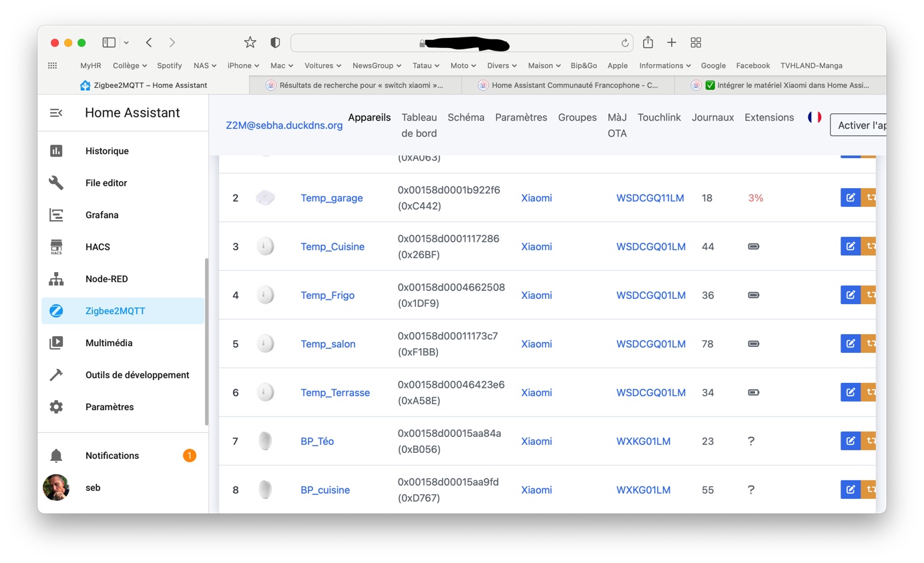Open the Historique sidebar icon
The image size is (924, 563).
tap(56, 151)
